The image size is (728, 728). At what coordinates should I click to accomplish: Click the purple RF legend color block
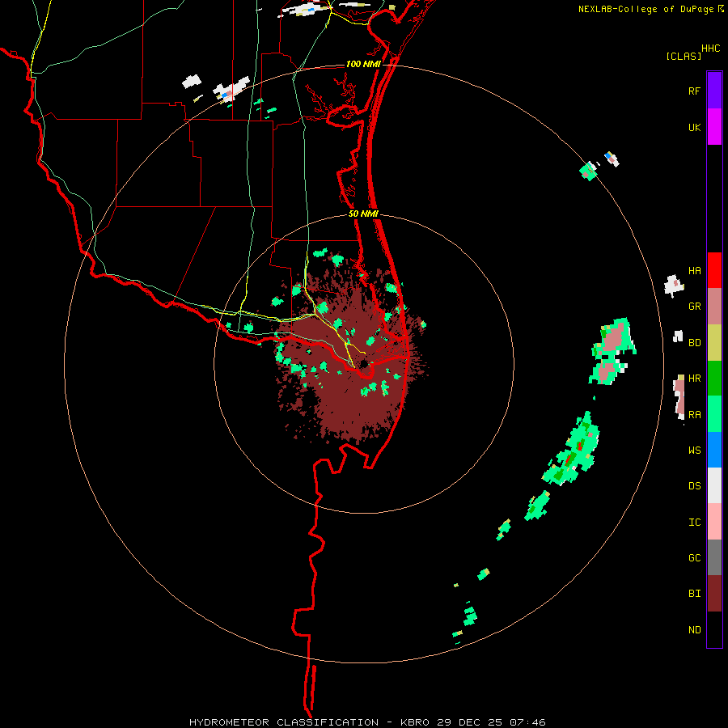point(714,91)
